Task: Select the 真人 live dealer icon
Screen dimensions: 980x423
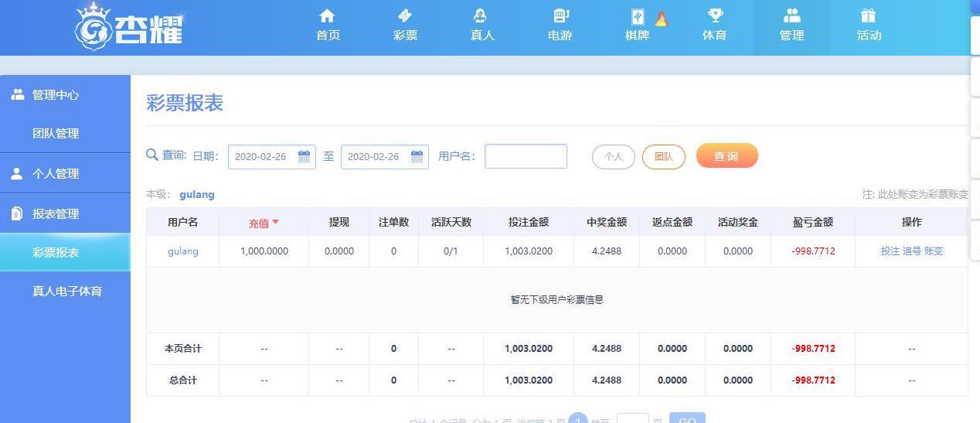Action: [480, 15]
